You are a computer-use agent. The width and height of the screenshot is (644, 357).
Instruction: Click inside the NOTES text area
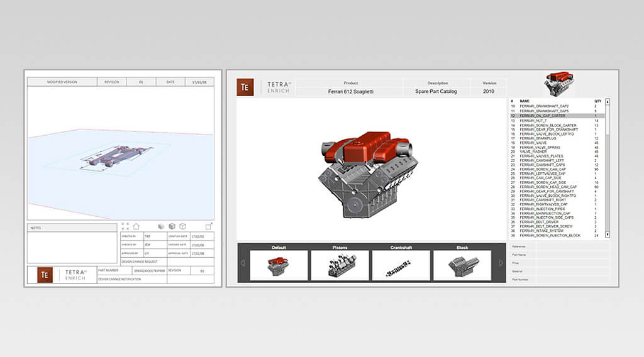(x=72, y=247)
